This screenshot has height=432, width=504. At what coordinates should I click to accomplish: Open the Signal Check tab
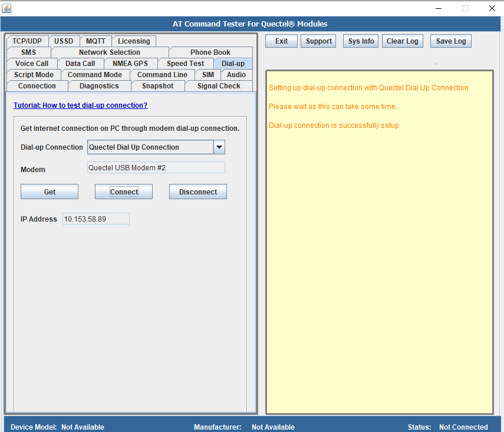point(219,86)
